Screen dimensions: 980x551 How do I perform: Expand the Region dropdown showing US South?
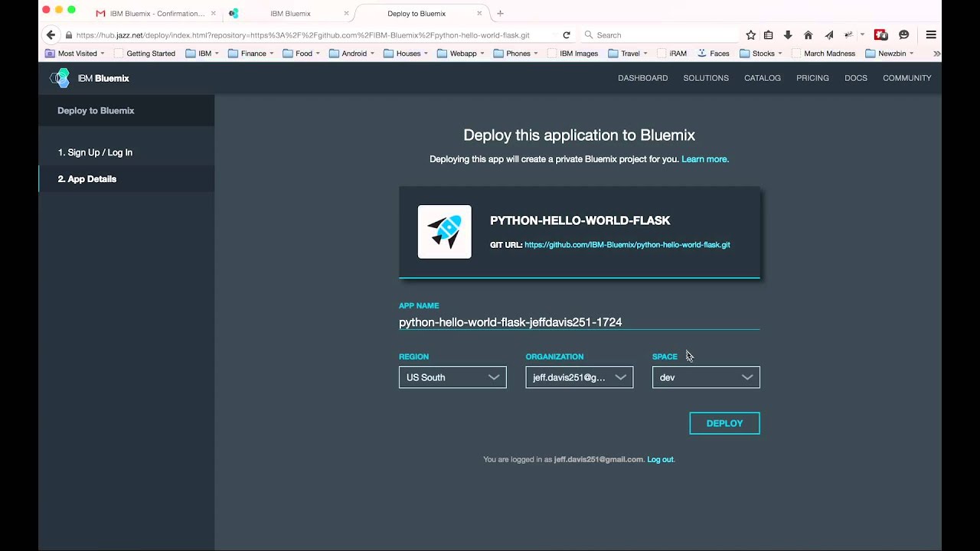(x=452, y=377)
